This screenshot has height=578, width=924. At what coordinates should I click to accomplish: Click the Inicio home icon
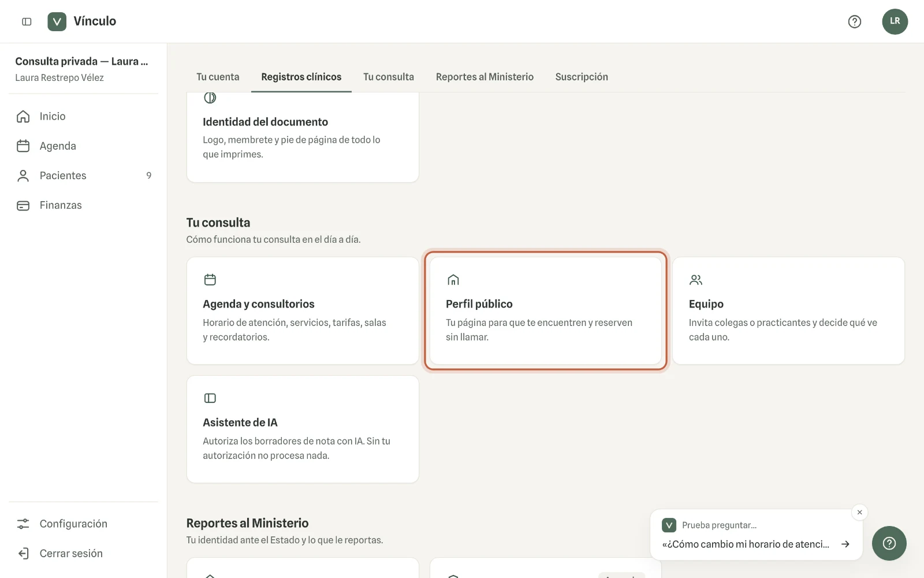coord(23,116)
